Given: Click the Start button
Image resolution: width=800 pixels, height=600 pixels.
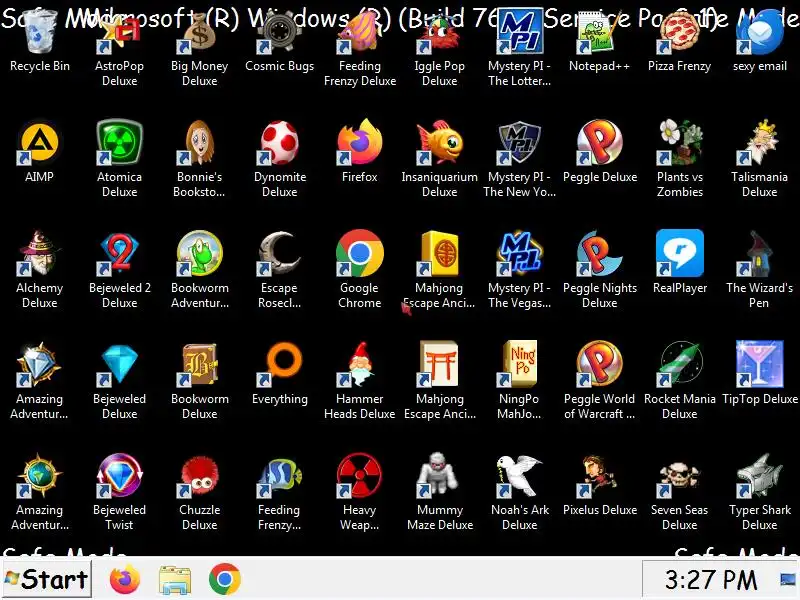Looking at the screenshot, I should pyautogui.click(x=47, y=579).
